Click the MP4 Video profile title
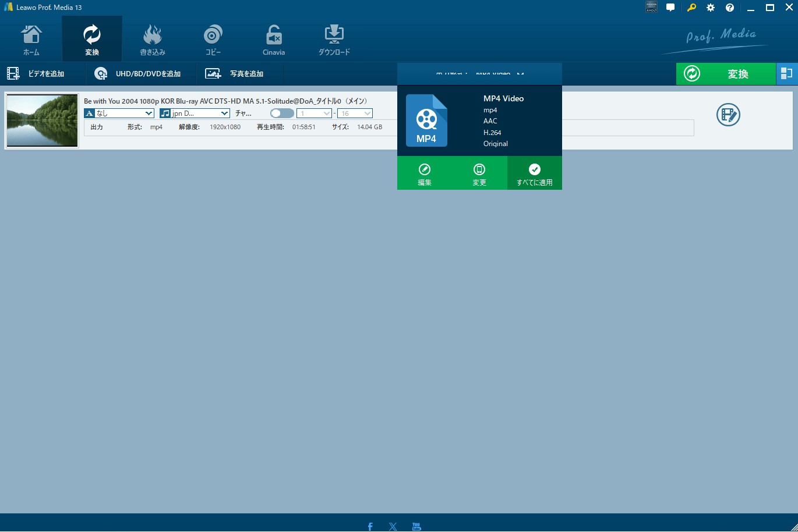The image size is (798, 532). [503, 98]
